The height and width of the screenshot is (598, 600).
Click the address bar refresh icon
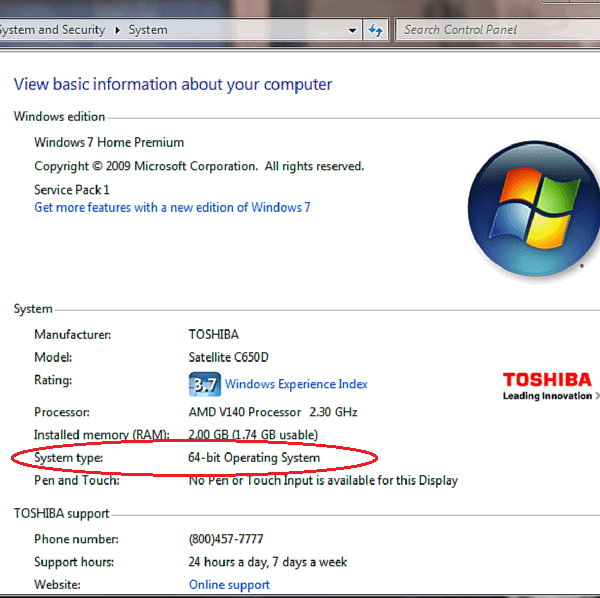point(375,30)
